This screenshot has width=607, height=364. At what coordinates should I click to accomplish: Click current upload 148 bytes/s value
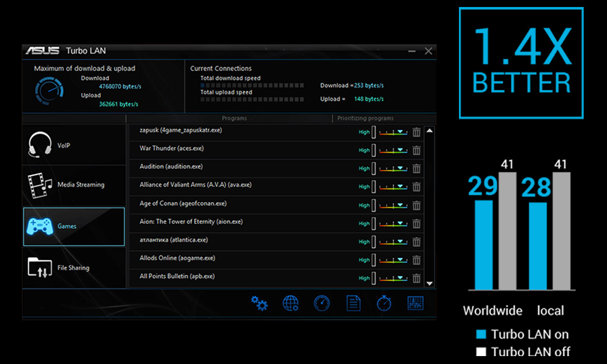point(369,99)
